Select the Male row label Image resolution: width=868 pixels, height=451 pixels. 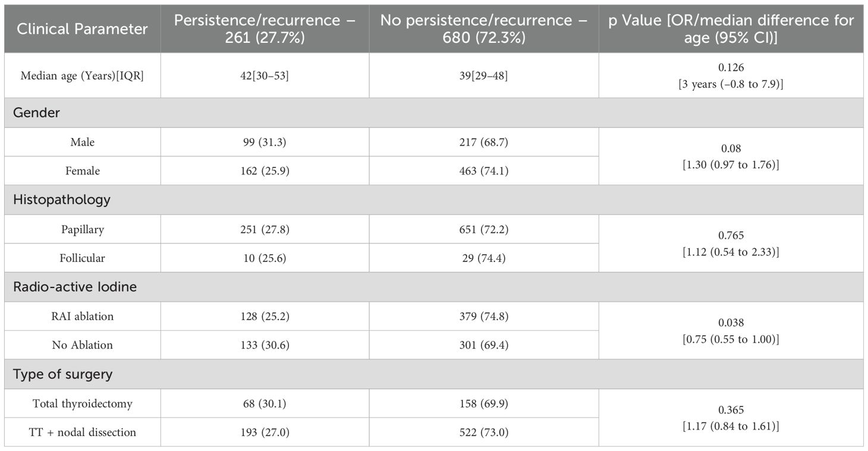coord(82,142)
